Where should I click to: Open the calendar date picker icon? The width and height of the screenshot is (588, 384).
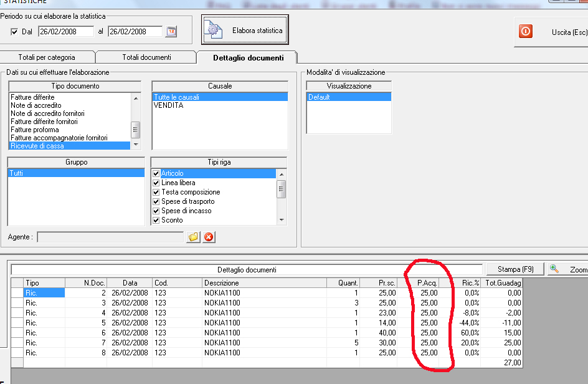[x=171, y=32]
